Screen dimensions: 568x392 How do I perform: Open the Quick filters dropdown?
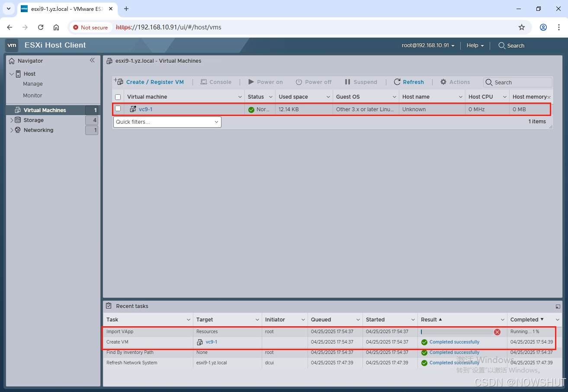pyautogui.click(x=167, y=122)
